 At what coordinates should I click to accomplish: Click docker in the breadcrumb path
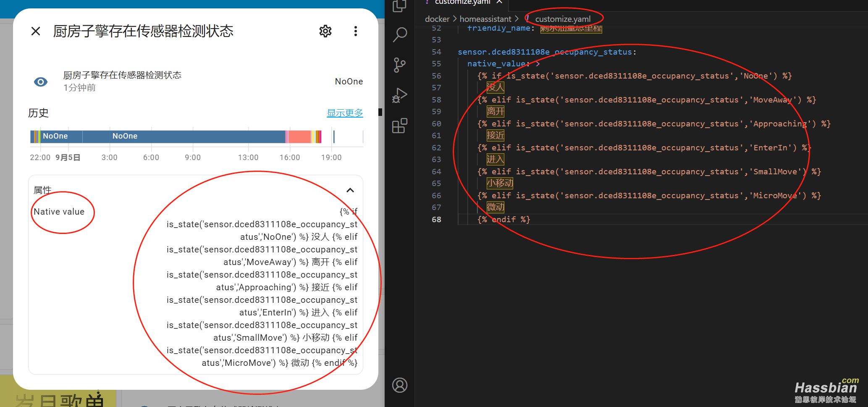click(437, 19)
